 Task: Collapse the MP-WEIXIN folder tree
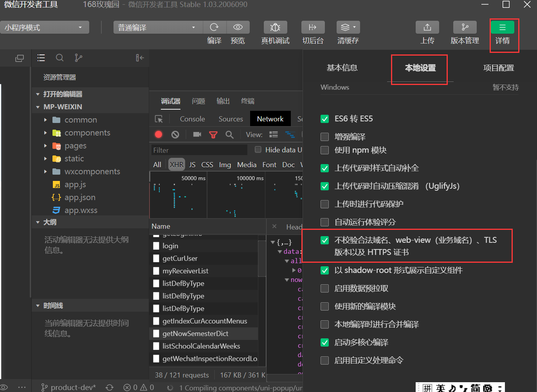[38, 107]
